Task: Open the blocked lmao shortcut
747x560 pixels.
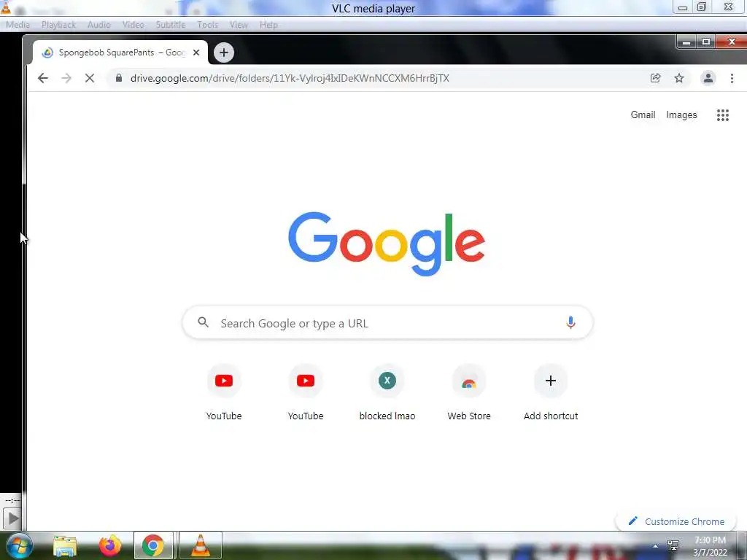Action: tap(387, 393)
